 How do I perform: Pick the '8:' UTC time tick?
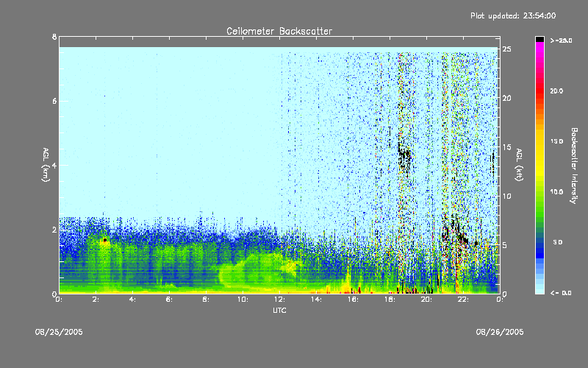click(206, 300)
